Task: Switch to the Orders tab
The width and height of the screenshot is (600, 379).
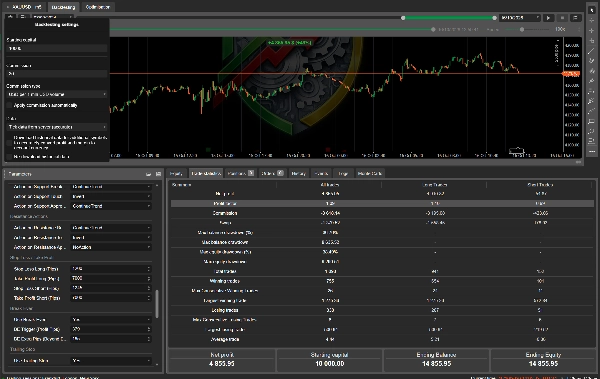Action: [272, 173]
